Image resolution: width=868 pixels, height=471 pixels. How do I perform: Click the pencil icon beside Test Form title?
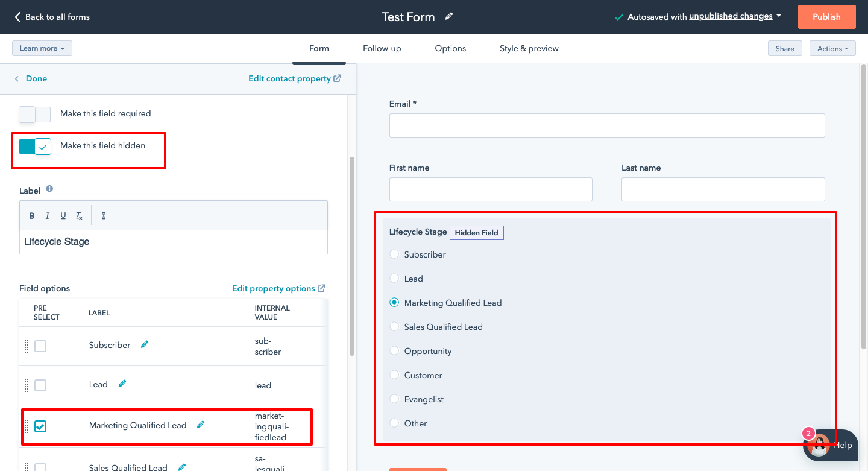tap(449, 16)
